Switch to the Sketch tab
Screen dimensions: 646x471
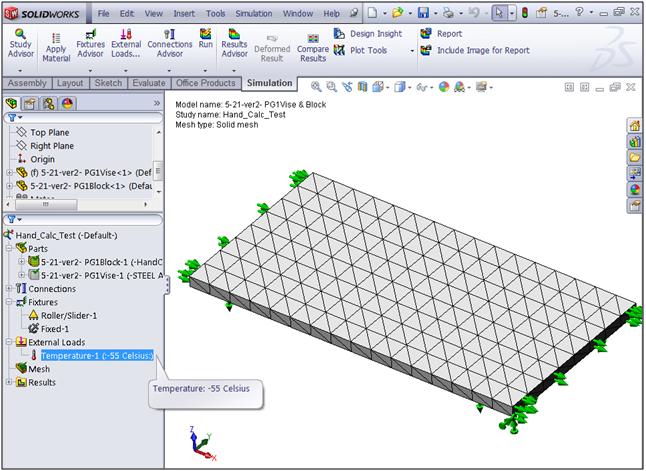pos(108,83)
